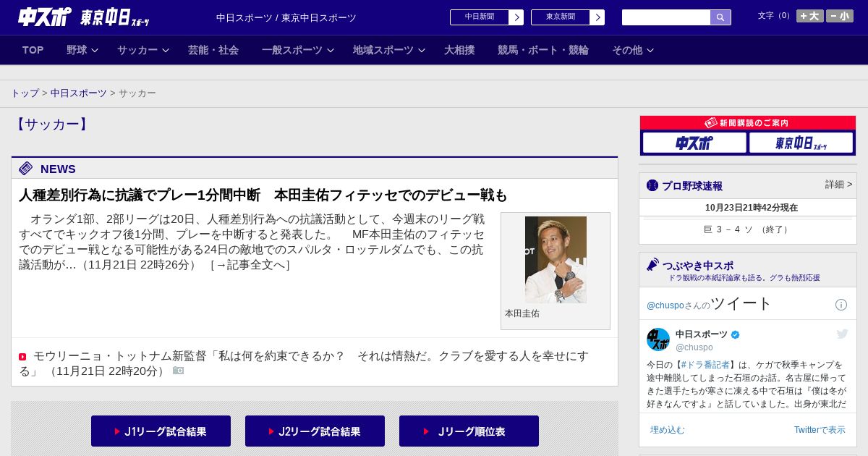The width and height of the screenshot is (868, 456).
Task: Open 東京新聞 site link button
Action: coord(561,17)
